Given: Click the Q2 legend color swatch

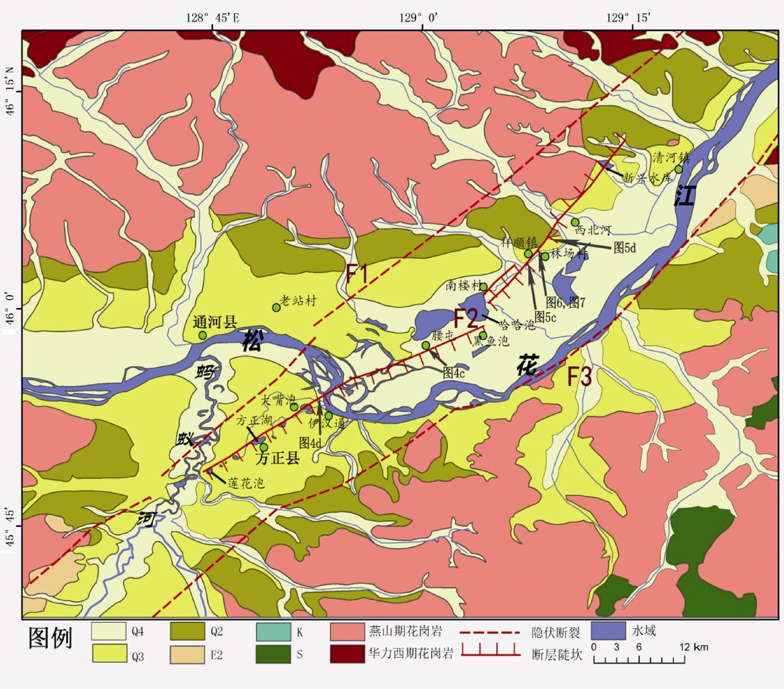Looking at the screenshot, I should pyautogui.click(x=188, y=631).
